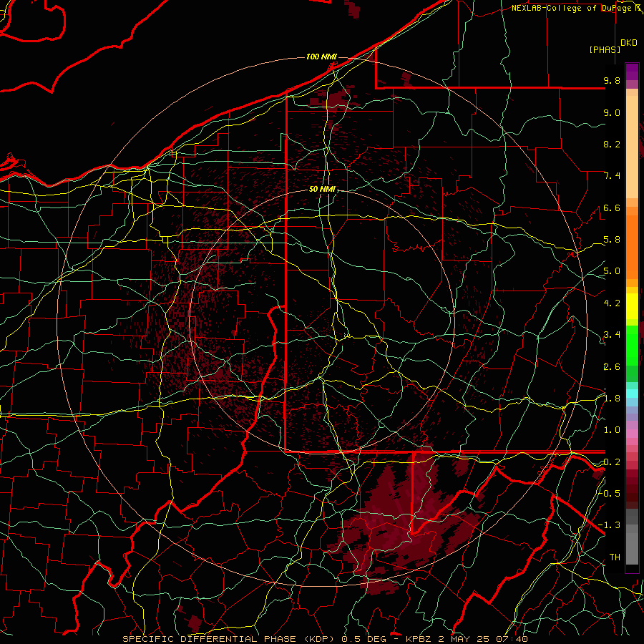Select the -0.5 legend value
The width and height of the screenshot is (644, 644).
(610, 493)
